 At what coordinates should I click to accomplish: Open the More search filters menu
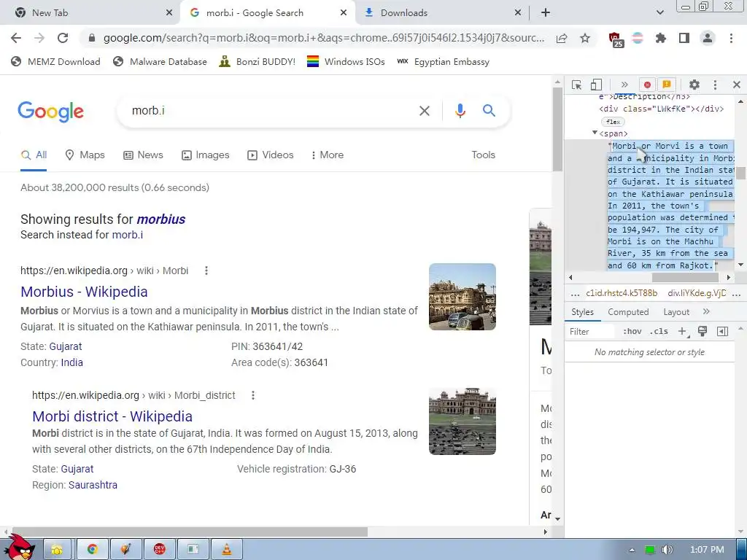click(327, 155)
